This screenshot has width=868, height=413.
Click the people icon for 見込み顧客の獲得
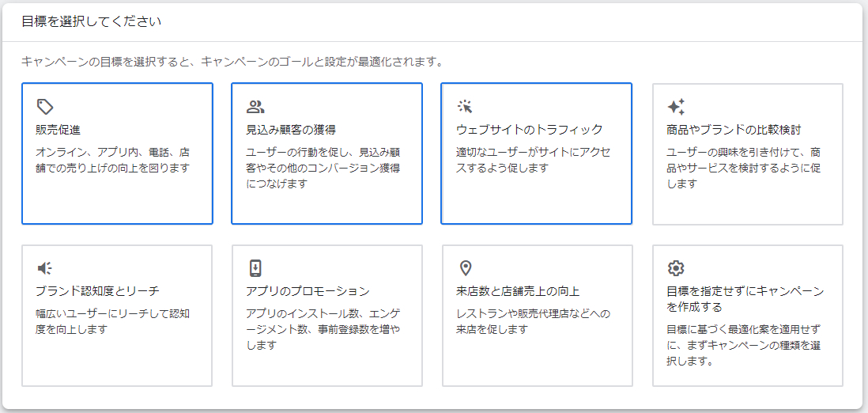[x=256, y=107]
